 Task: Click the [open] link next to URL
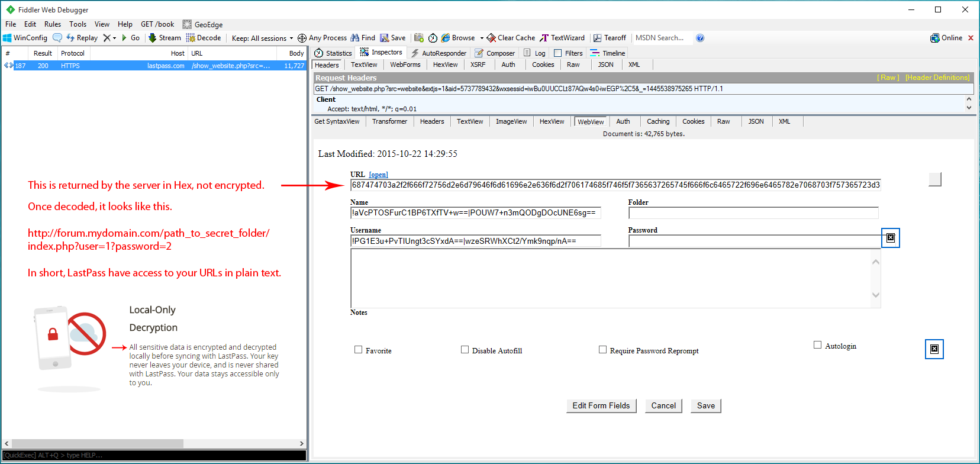point(378,175)
